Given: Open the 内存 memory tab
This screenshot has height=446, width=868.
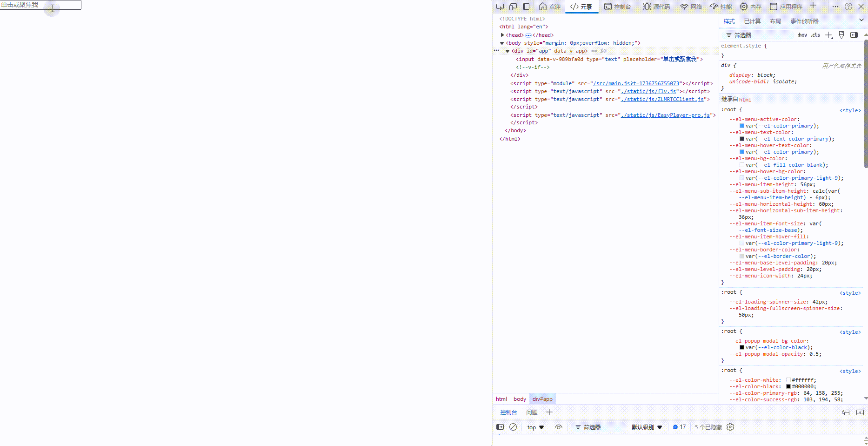Looking at the screenshot, I should pos(751,7).
